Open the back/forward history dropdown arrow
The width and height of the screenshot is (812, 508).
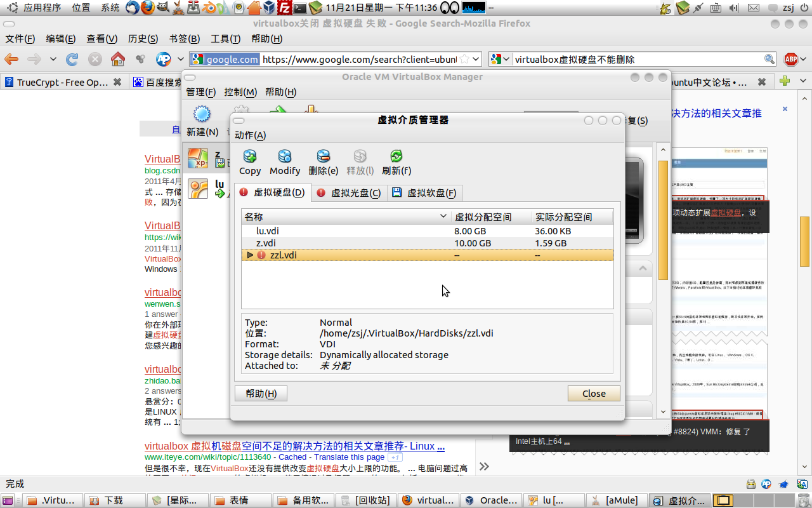[53, 59]
